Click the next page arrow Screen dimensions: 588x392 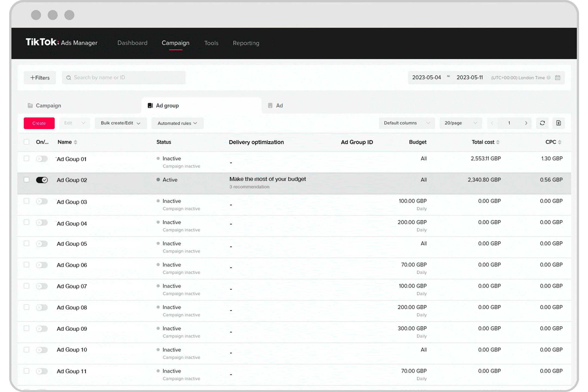click(525, 123)
